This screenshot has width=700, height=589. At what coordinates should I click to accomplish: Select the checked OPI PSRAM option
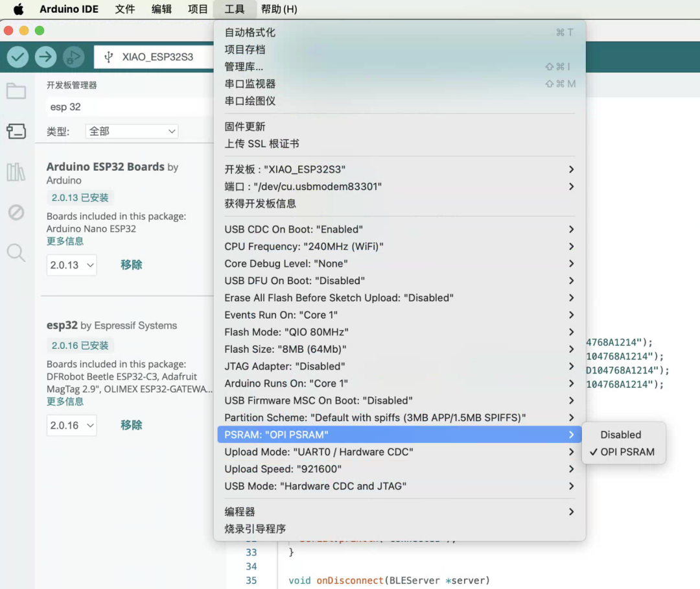click(624, 452)
